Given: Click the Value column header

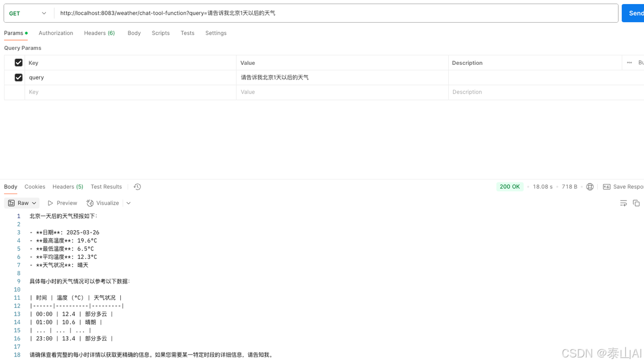Looking at the screenshot, I should tap(248, 63).
